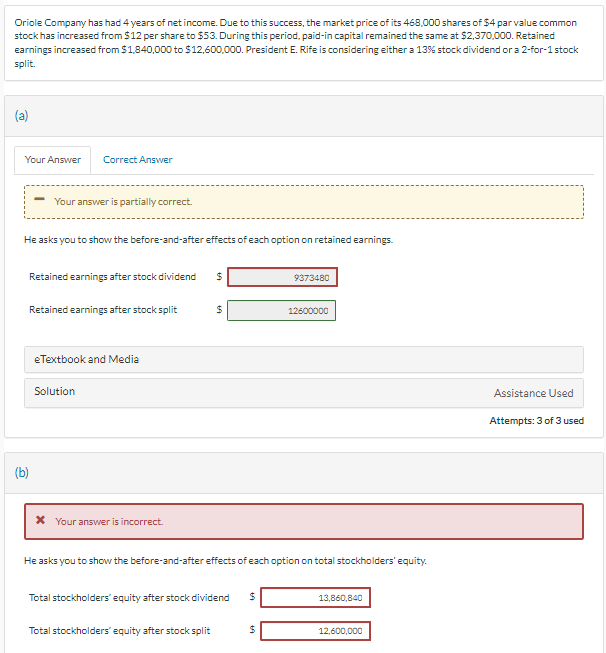Click 'Retained earnings after stock dividend' label
Image resolution: width=606 pixels, height=653 pixels.
click(112, 277)
